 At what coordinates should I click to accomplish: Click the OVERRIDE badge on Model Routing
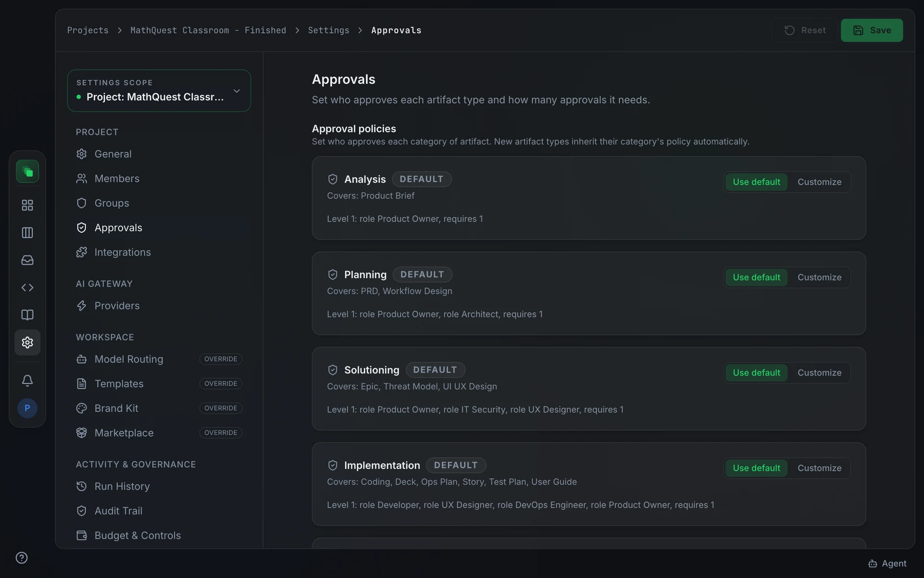click(220, 359)
